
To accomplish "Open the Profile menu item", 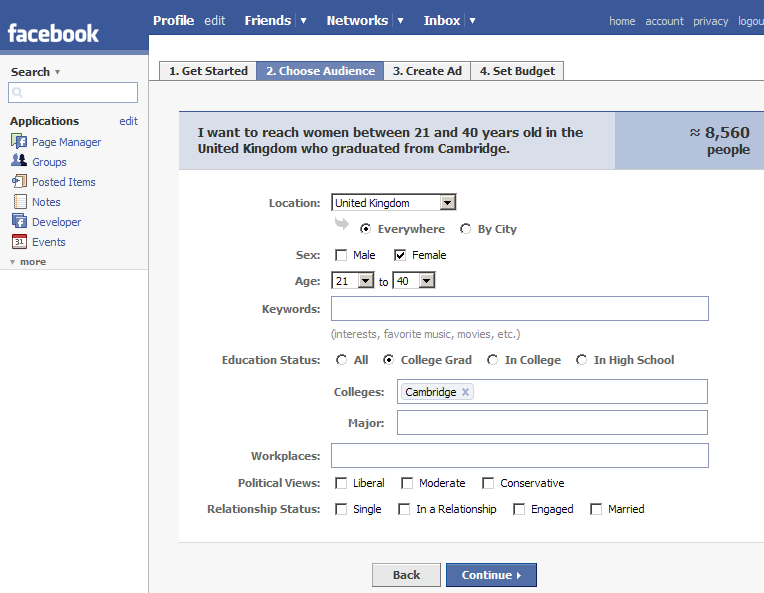I will coord(173,20).
